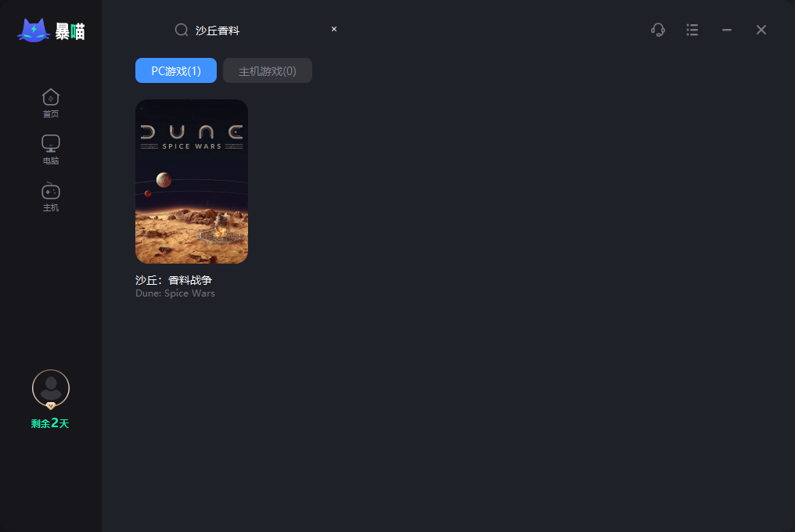
Task: Click the VIP badge below the avatar
Action: 51,406
